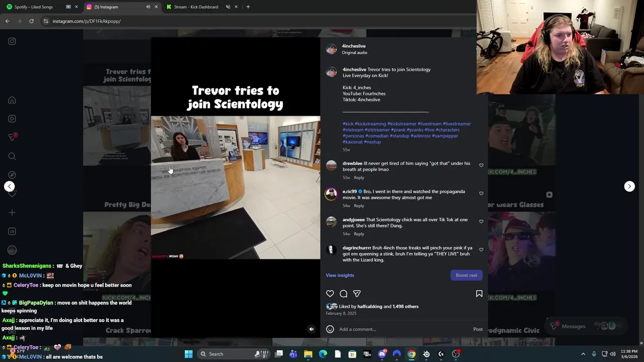This screenshot has height=362, width=644.
Task: Close the Spotify - Liked Songs tab
Action: (x=76, y=7)
